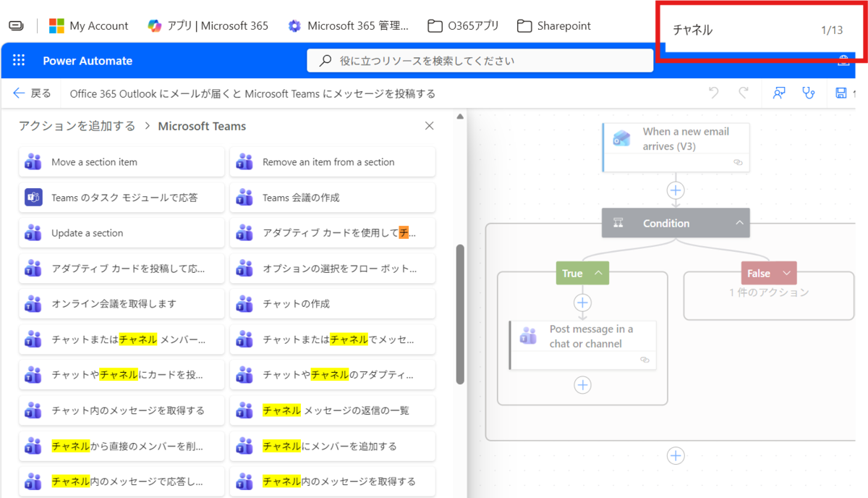Viewport: 868px width, 498px height.
Task: Collapse the Condition card chevron
Action: (x=739, y=223)
